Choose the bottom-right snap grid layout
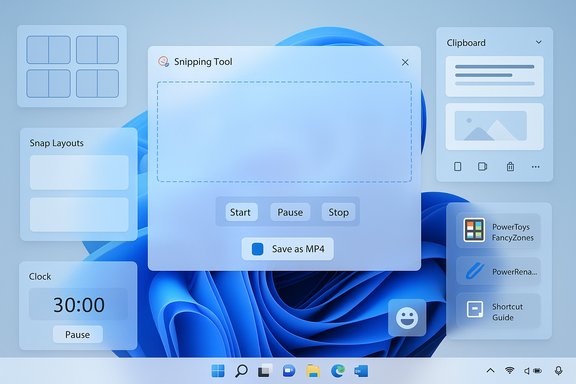 coord(97,83)
